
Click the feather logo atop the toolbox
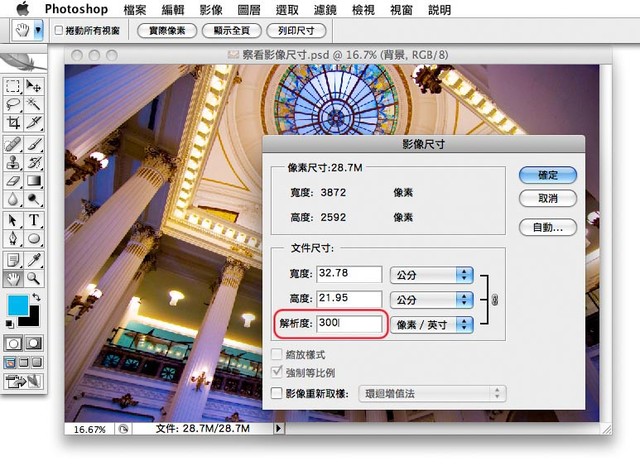coord(22,61)
